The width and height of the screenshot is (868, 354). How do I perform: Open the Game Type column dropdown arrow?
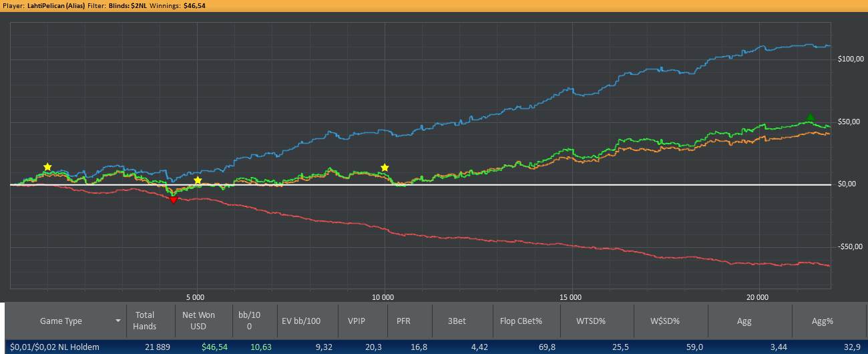coord(118,321)
